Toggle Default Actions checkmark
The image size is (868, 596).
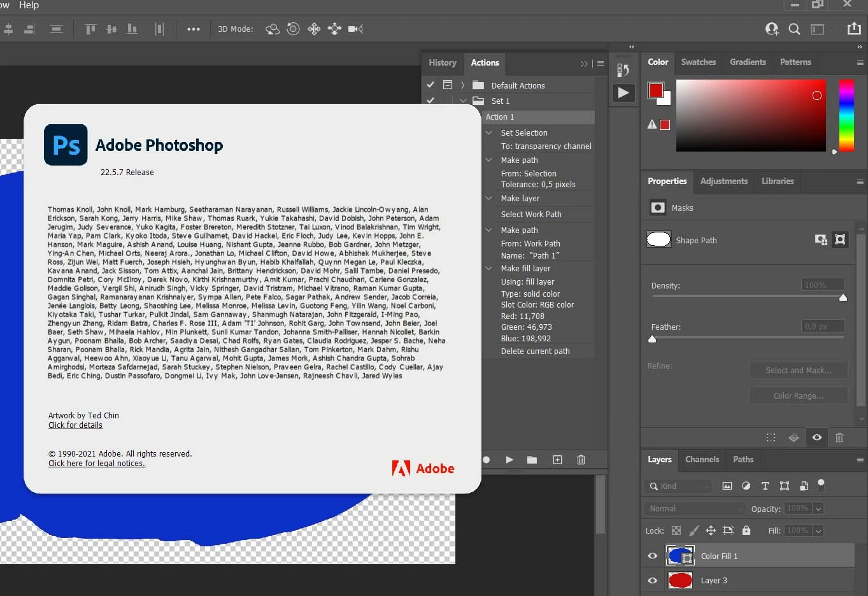tap(430, 85)
